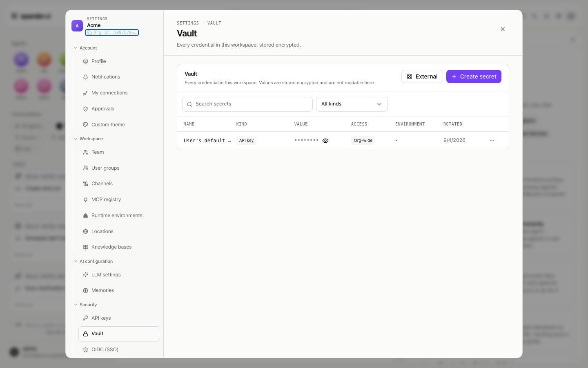Image resolution: width=588 pixels, height=368 pixels.
Task: Close the settings dialog
Action: pos(503,29)
